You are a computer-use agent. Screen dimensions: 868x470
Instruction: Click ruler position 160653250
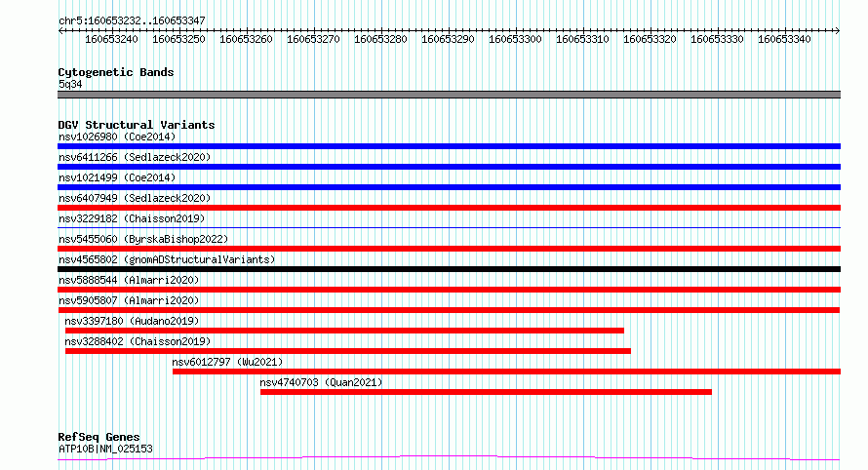[x=178, y=39]
